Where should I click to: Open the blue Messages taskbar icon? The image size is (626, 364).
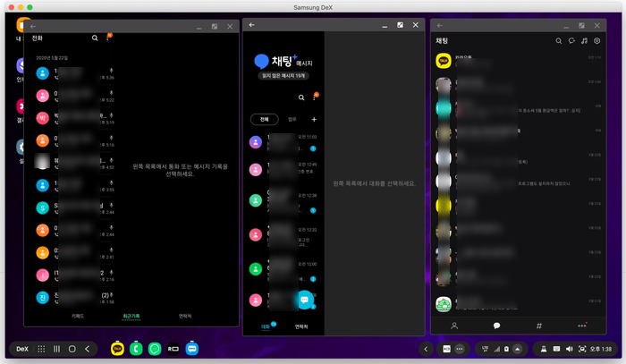[192, 349]
